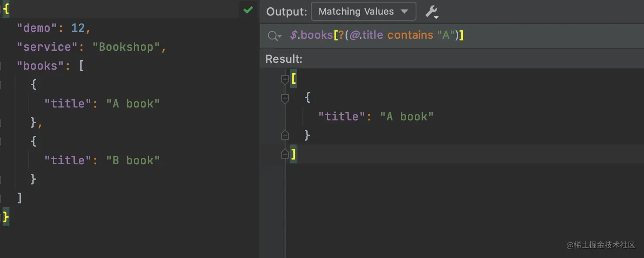Screen dimensions: 644x258
Task: Open the Matching Values output dropdown
Action: 363,12
